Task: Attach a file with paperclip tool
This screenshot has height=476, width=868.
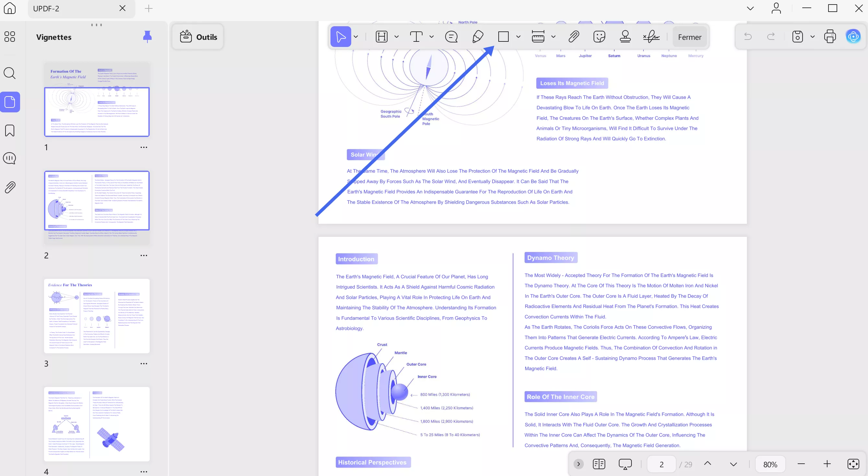Action: coord(574,36)
